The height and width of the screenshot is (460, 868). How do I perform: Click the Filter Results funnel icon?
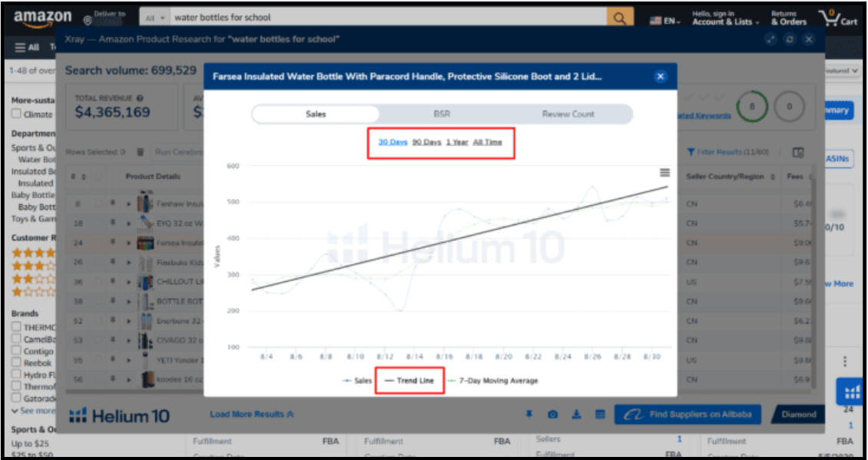pos(691,152)
